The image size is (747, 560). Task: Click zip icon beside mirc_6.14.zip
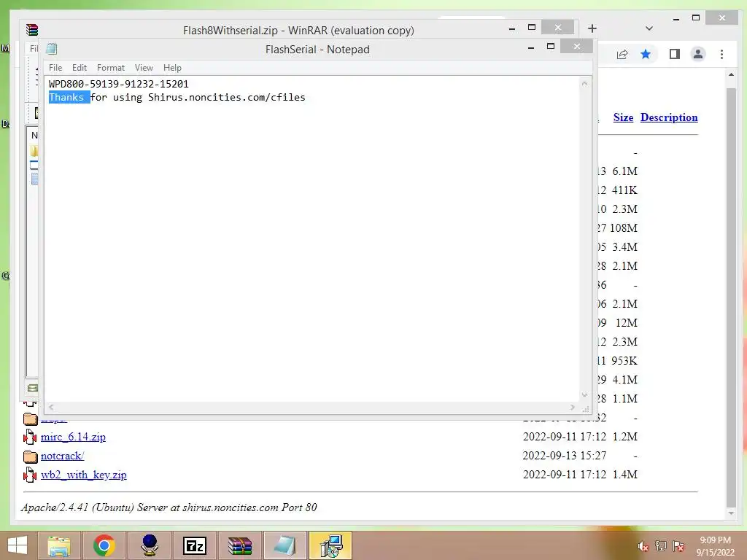click(x=30, y=437)
